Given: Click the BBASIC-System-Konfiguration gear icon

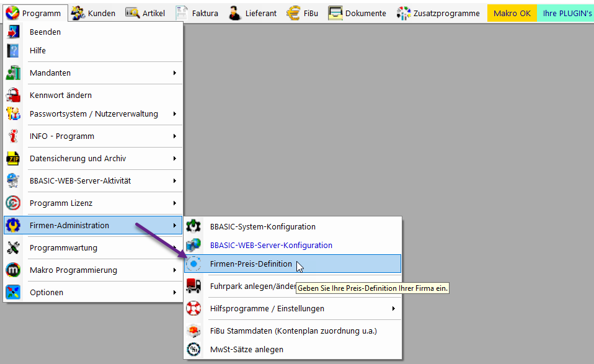Looking at the screenshot, I should pyautogui.click(x=193, y=226).
